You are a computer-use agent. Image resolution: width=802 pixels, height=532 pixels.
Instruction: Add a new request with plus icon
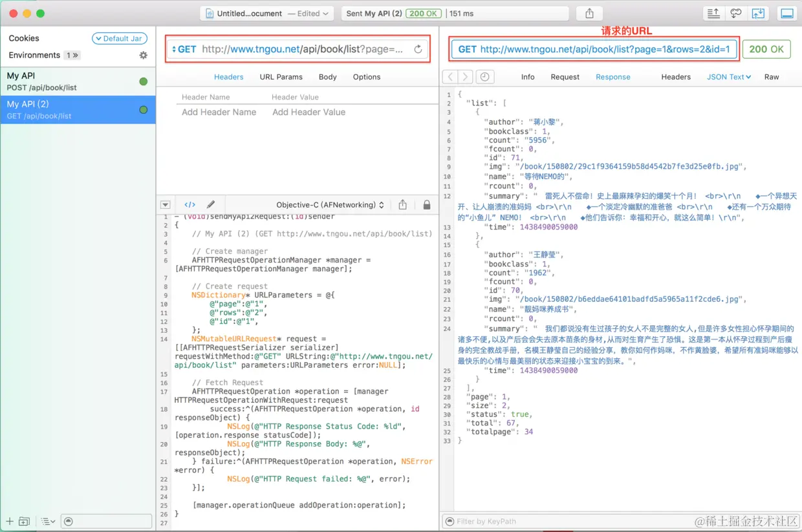9,521
